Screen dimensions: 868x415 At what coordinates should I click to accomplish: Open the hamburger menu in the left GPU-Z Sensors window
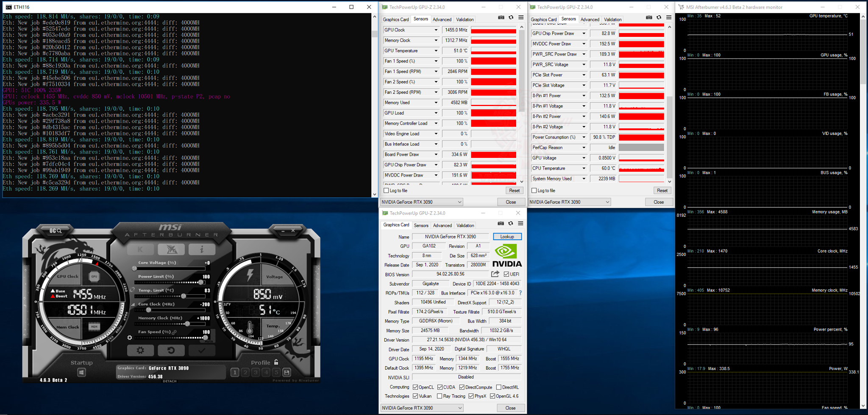coord(521,18)
